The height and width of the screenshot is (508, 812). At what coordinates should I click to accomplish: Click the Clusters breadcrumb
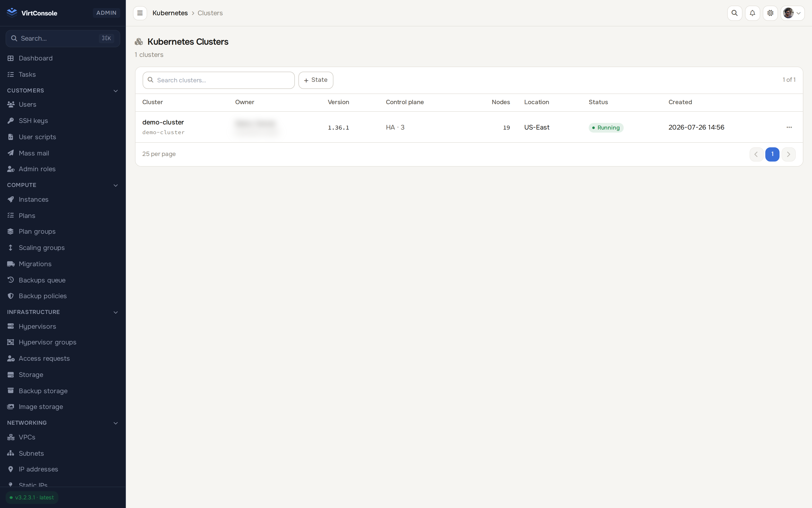point(210,13)
